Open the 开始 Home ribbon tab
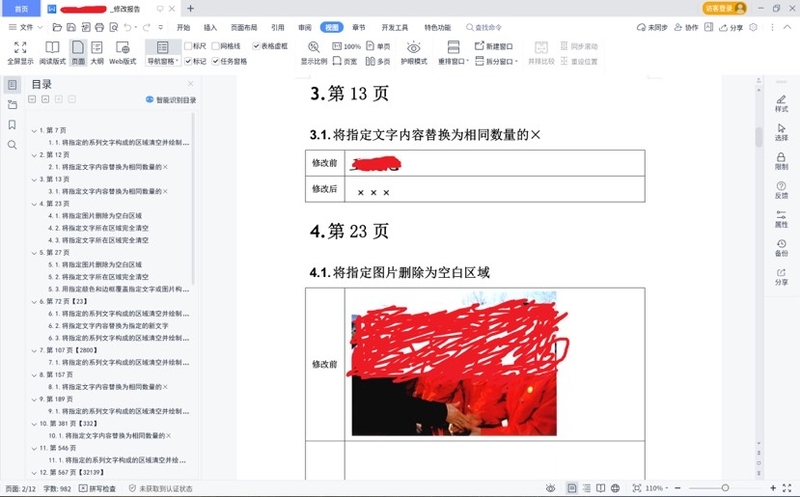 point(183,27)
